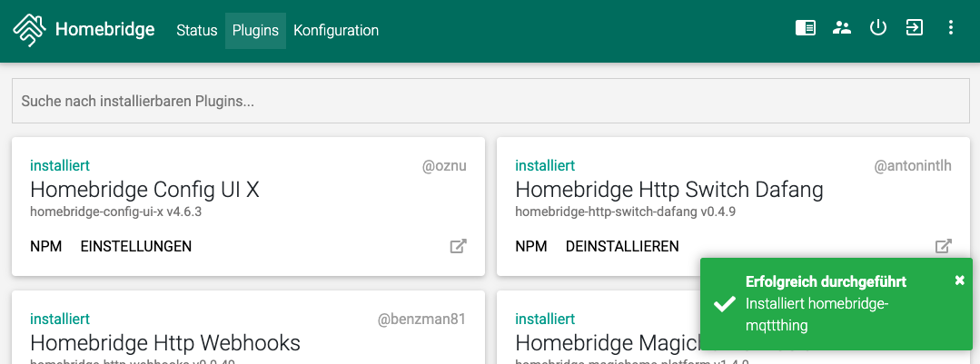
Task: Open external link icon for Http Switch Dafang
Action: [943, 246]
